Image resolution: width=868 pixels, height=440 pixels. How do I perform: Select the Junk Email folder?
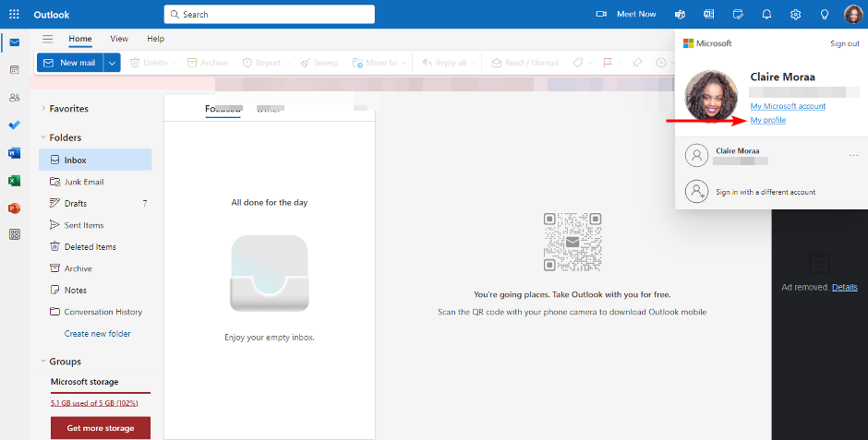(x=95, y=182)
